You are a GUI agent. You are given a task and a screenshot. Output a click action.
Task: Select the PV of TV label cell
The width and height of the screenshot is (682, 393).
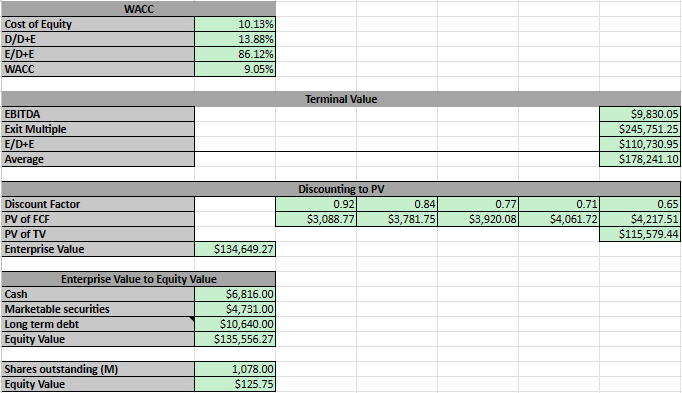coord(98,234)
